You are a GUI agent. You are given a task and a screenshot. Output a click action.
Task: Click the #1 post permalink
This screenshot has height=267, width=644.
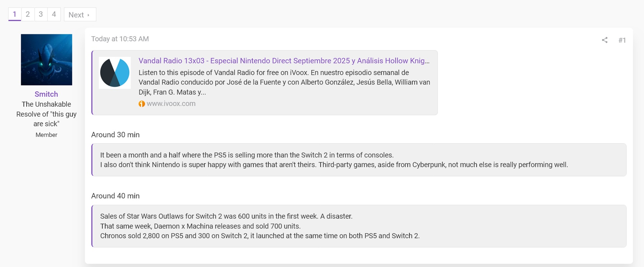click(622, 40)
